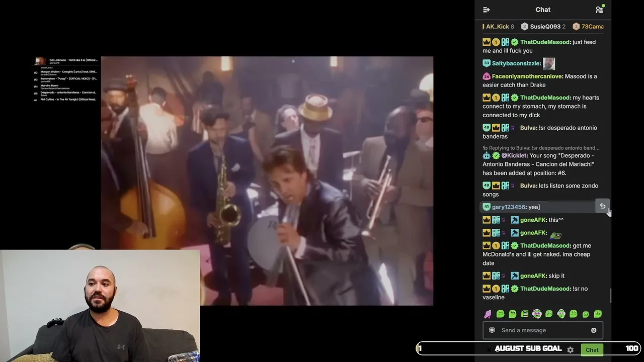This screenshot has height=362, width=644.
Task: Click the shield identity icon in message box
Action: coord(492,330)
